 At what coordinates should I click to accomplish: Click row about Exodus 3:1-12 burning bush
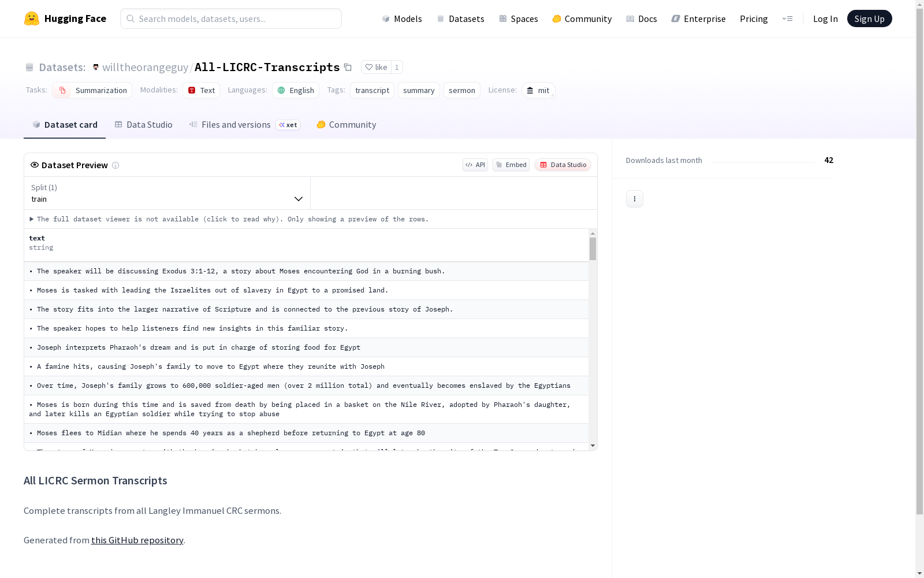pos(306,271)
